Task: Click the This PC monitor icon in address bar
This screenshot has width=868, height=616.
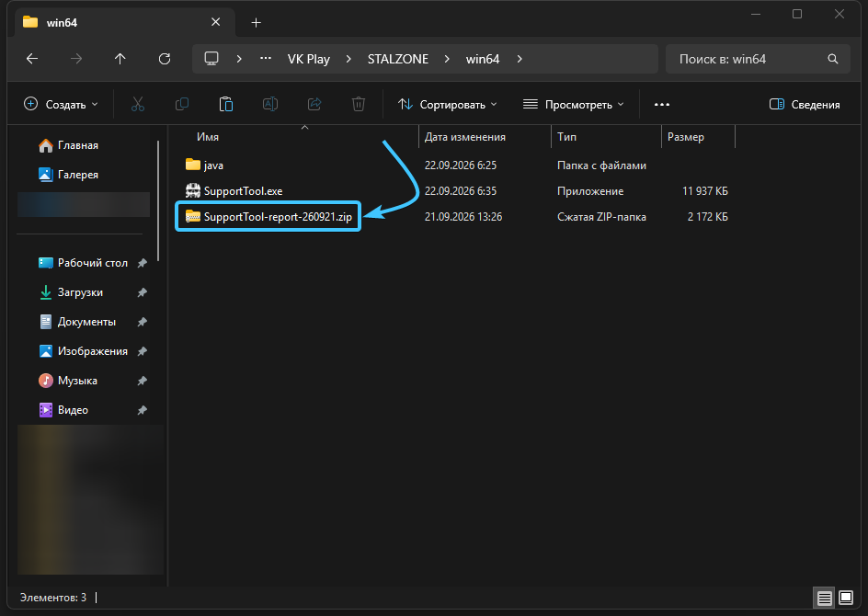Action: 211,59
